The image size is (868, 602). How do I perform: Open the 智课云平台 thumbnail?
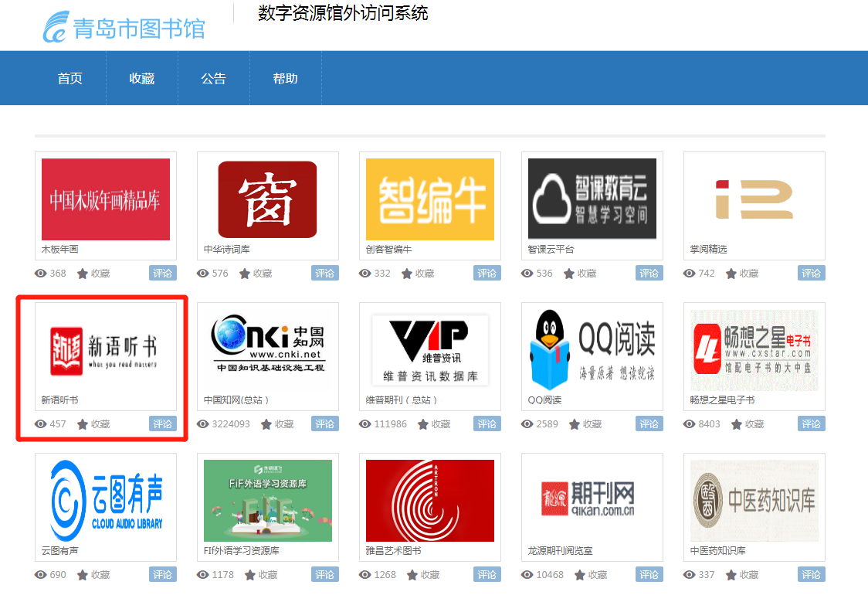[x=592, y=199]
